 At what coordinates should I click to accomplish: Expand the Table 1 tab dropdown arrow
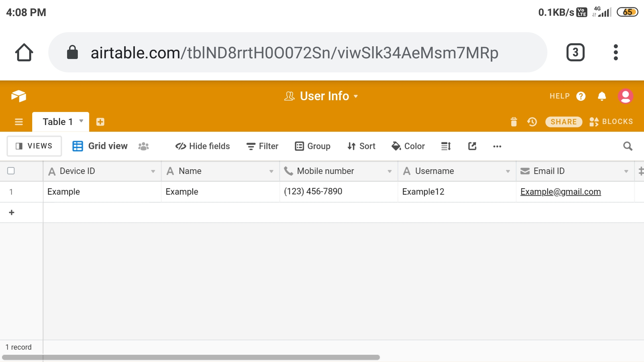[81, 121]
